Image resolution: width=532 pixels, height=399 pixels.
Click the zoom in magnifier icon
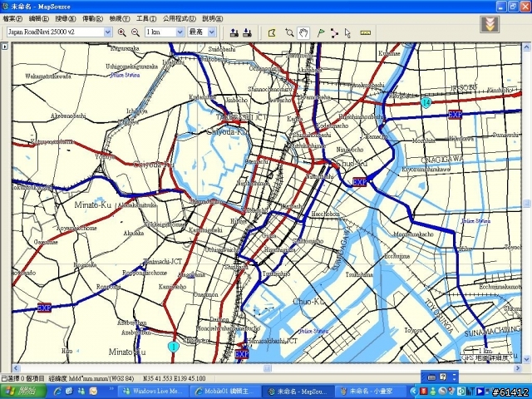(122, 32)
